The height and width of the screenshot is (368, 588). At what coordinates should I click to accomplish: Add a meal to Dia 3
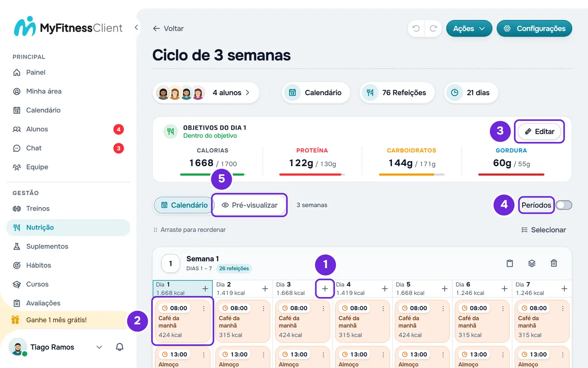(x=325, y=289)
